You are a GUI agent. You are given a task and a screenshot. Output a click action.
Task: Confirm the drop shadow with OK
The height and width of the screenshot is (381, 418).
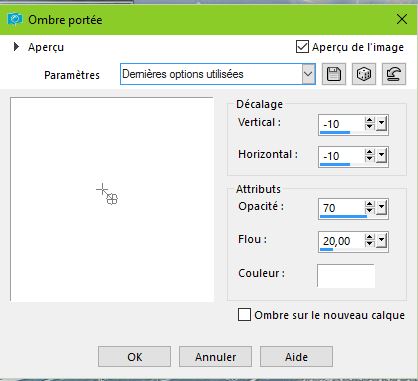(x=134, y=357)
